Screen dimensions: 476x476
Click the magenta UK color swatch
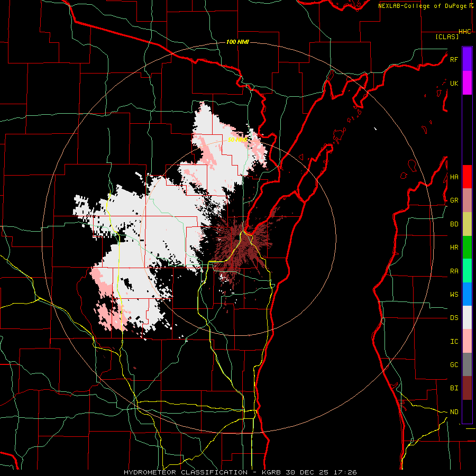coord(467,83)
